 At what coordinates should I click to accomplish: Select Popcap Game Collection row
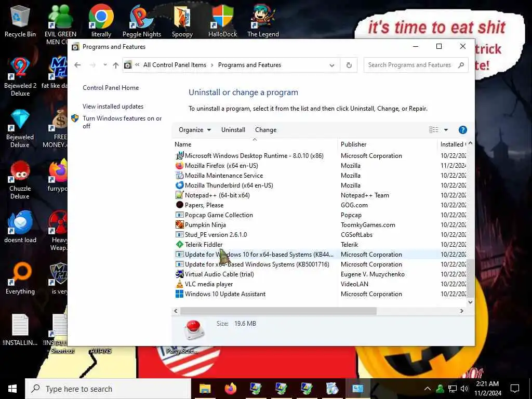pos(320,215)
